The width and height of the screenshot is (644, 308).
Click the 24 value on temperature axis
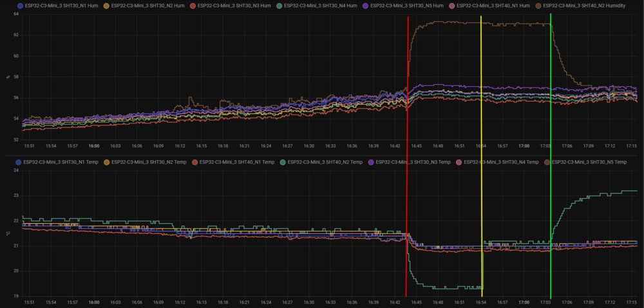[16, 170]
